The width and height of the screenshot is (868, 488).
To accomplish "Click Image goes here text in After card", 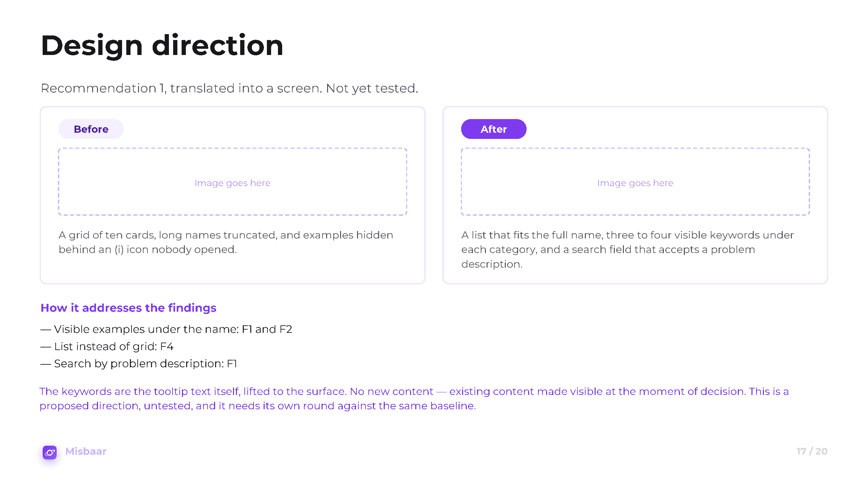I will coord(635,183).
